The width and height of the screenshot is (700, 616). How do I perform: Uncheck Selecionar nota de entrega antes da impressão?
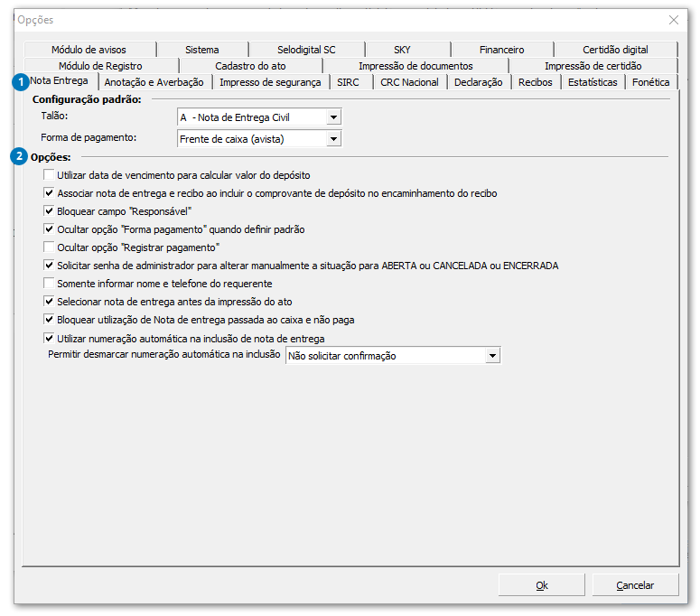[x=49, y=302]
